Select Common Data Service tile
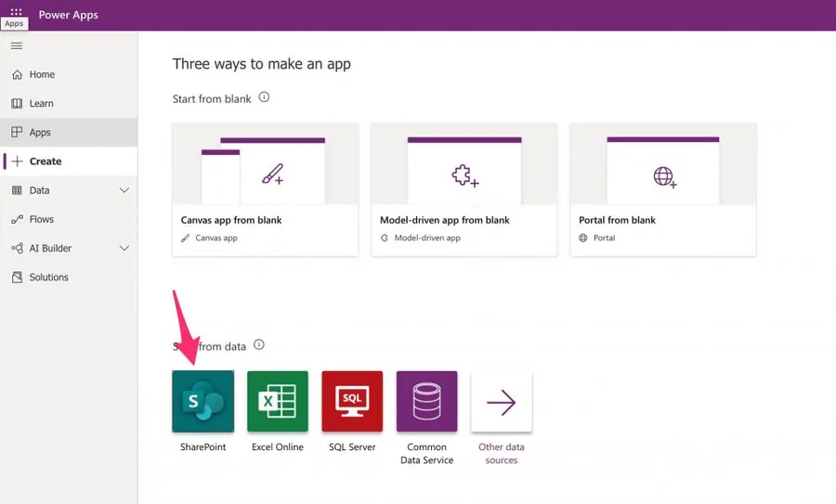The image size is (836, 504). pos(426,402)
